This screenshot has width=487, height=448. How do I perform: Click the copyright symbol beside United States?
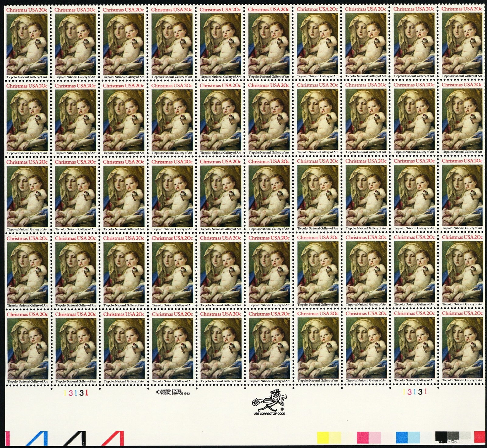coord(158,392)
